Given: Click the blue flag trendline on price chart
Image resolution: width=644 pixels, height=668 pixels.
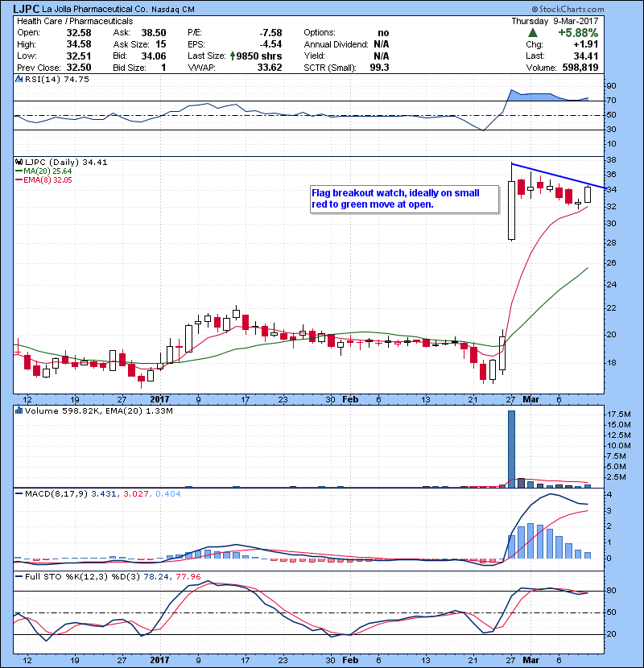Looking at the screenshot, I should pyautogui.click(x=559, y=175).
